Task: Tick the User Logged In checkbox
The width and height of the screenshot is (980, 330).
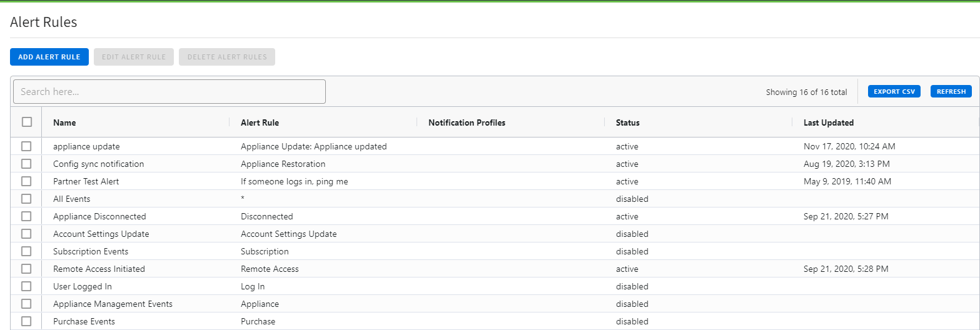Action: 26,286
